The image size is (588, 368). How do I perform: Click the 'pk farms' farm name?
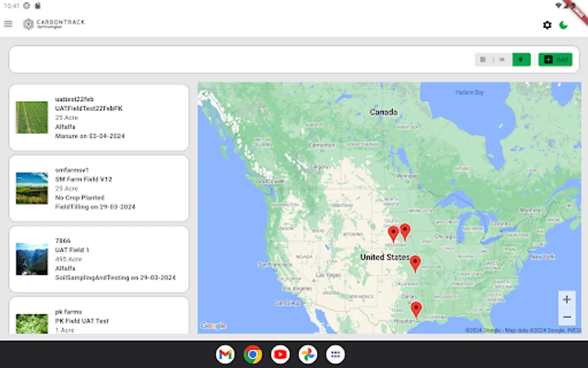click(68, 312)
